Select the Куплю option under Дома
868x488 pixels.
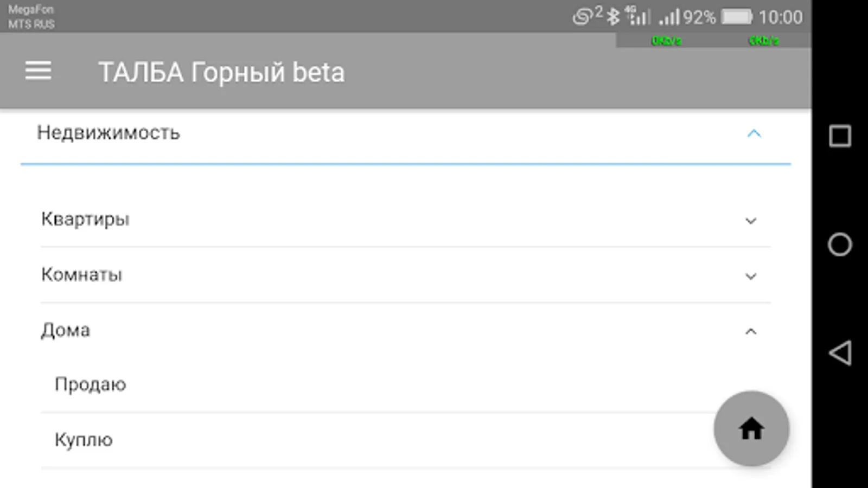tap(406, 440)
